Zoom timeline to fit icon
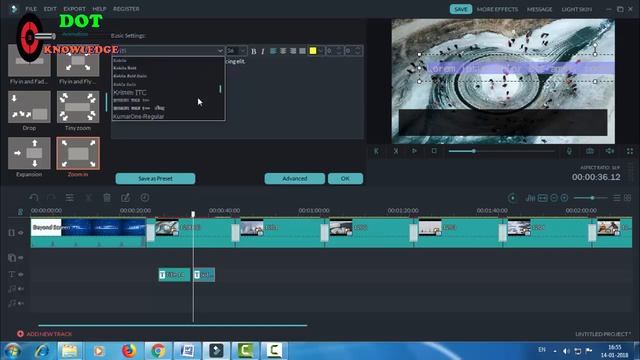Screen dimensions: 640x360 click(x=542, y=198)
